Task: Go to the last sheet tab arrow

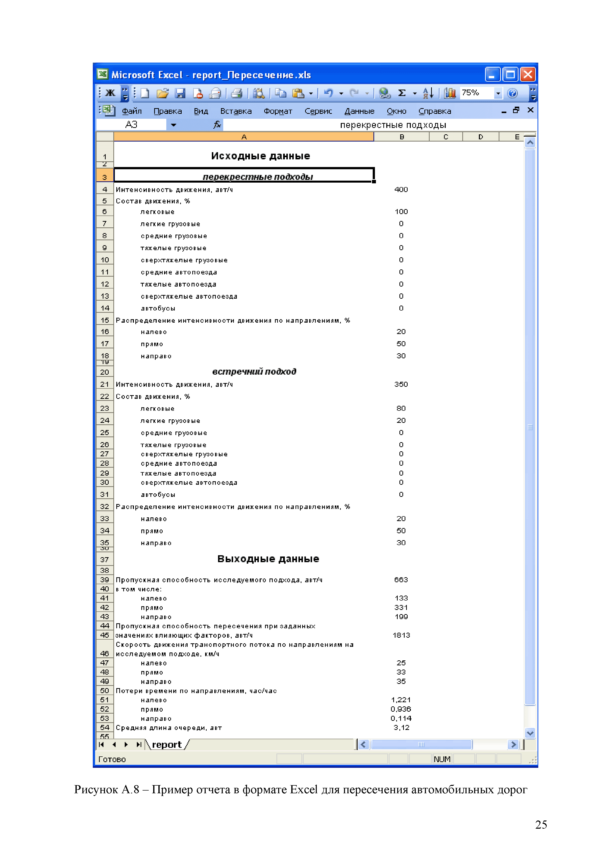Action: [x=139, y=744]
